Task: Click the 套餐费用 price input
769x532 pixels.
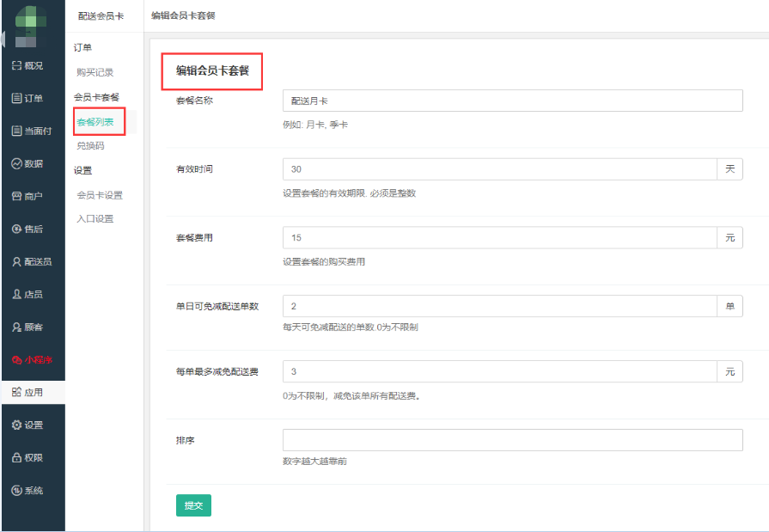Action: tap(500, 237)
